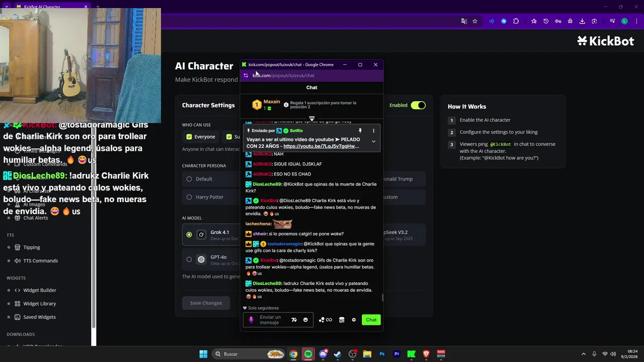Image resolution: width=644 pixels, height=362 pixels.
Task: Open the media controls music-list icon
Action: (612, 21)
